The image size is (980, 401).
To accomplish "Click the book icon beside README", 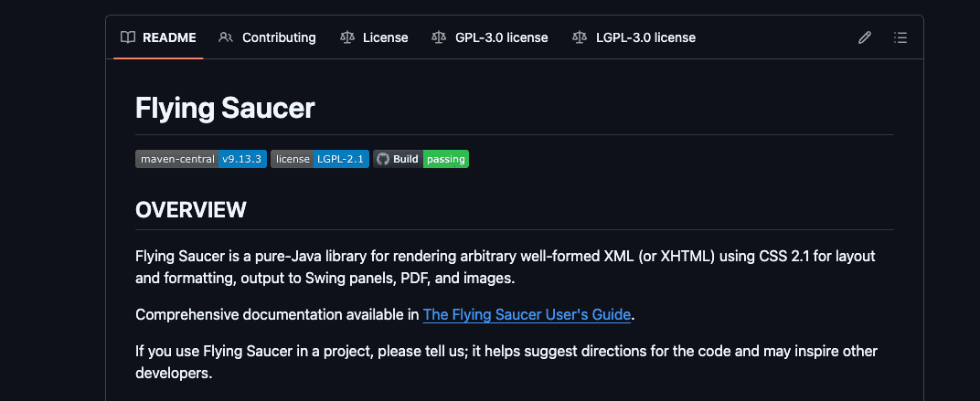I will tap(128, 37).
